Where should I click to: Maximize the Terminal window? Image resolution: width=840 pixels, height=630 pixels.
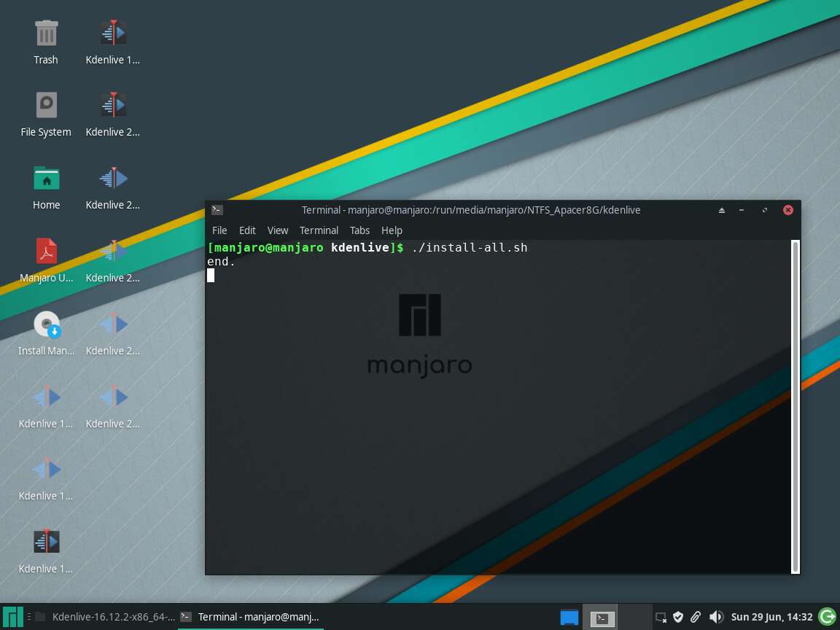[x=764, y=210]
